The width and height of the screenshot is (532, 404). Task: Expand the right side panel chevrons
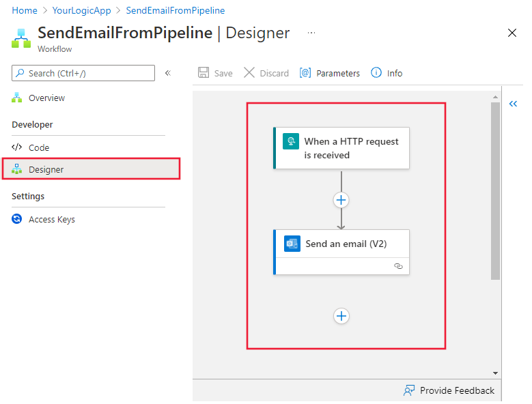(x=514, y=104)
